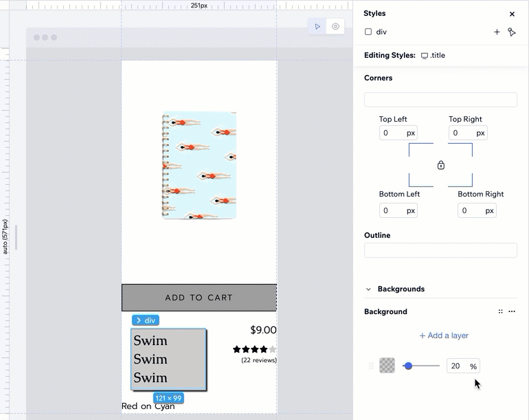529x420 pixels.
Task: Select the Swim title text box
Action: pos(168,360)
